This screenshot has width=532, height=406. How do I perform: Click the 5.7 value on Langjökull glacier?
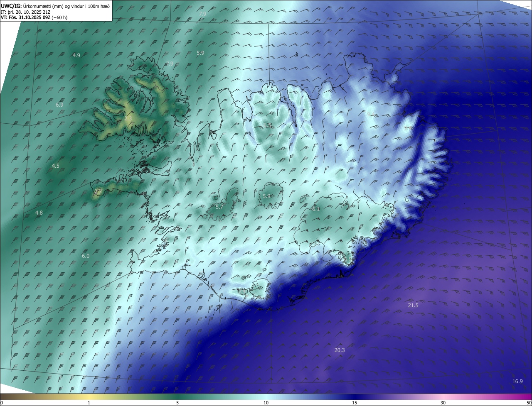tap(220, 207)
